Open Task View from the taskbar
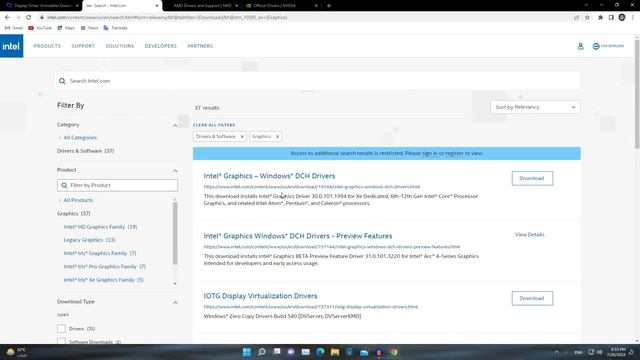The height and width of the screenshot is (360, 640). click(276, 352)
